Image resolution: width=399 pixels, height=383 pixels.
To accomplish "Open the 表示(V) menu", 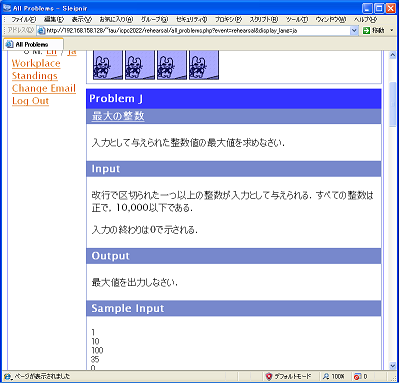I will point(82,20).
